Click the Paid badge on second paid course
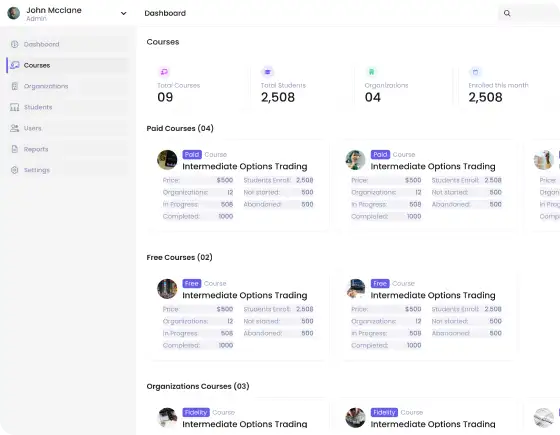This screenshot has width=560, height=435. coord(380,154)
